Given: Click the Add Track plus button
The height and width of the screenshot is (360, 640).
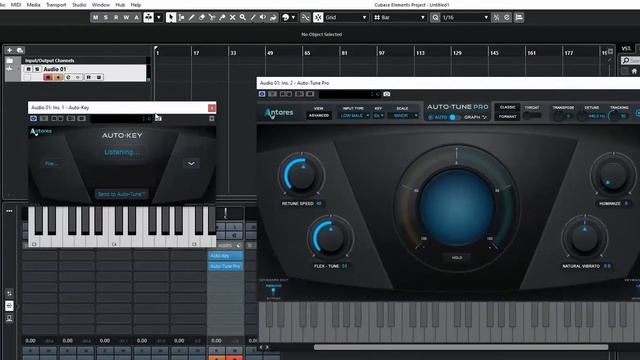Looking at the screenshot, I should coord(10,50).
